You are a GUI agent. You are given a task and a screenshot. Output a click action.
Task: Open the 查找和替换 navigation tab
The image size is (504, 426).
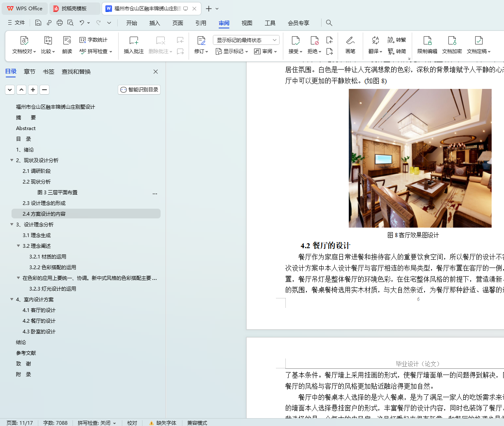tap(76, 72)
